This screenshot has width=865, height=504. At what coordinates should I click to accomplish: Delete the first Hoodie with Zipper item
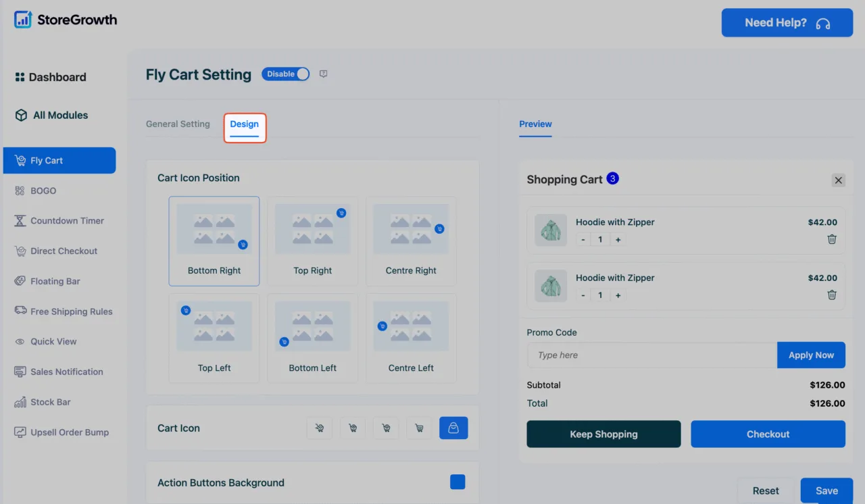click(x=832, y=239)
